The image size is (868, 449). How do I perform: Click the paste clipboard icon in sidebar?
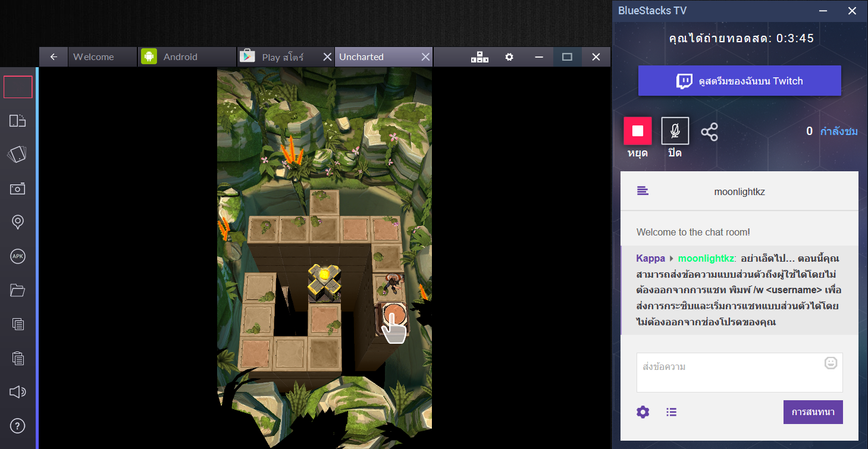[18, 358]
